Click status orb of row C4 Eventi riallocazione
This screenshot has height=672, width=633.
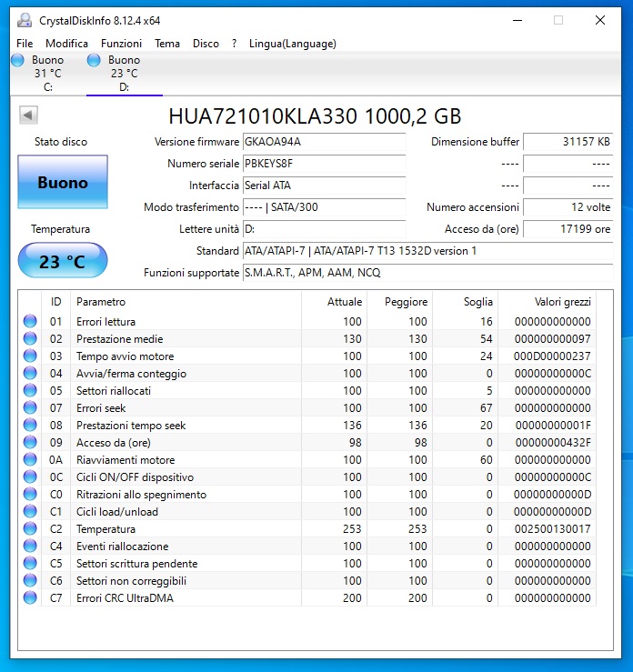pyautogui.click(x=30, y=546)
